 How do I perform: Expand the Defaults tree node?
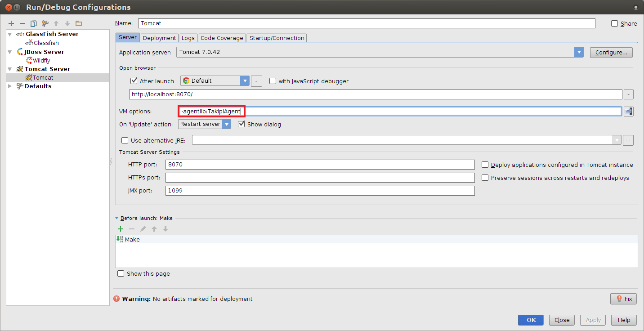point(10,86)
